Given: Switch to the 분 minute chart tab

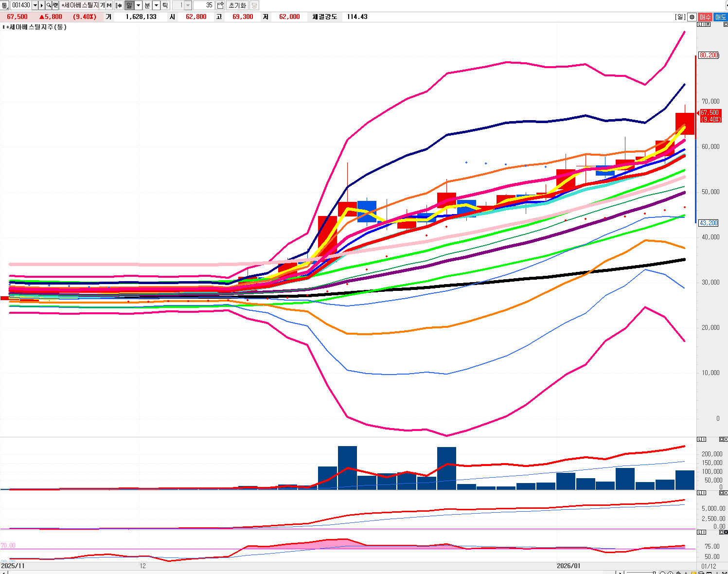Looking at the screenshot, I should coord(147,5).
